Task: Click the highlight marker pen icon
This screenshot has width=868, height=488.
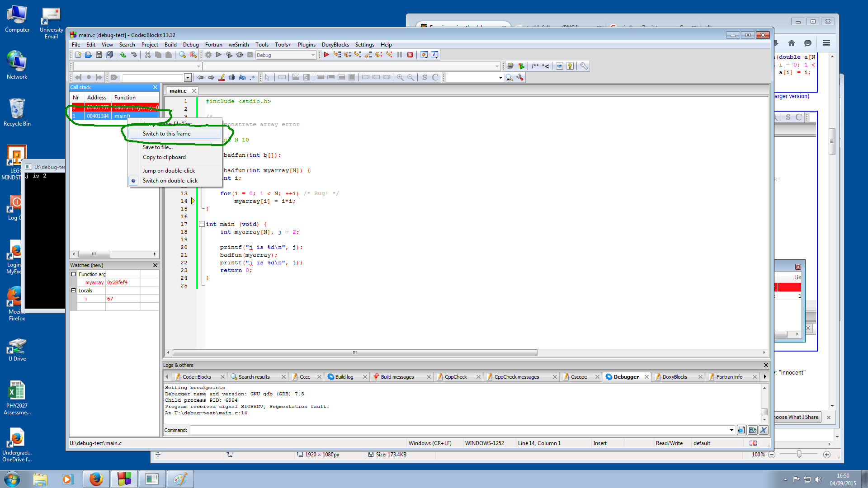Action: pos(222,77)
